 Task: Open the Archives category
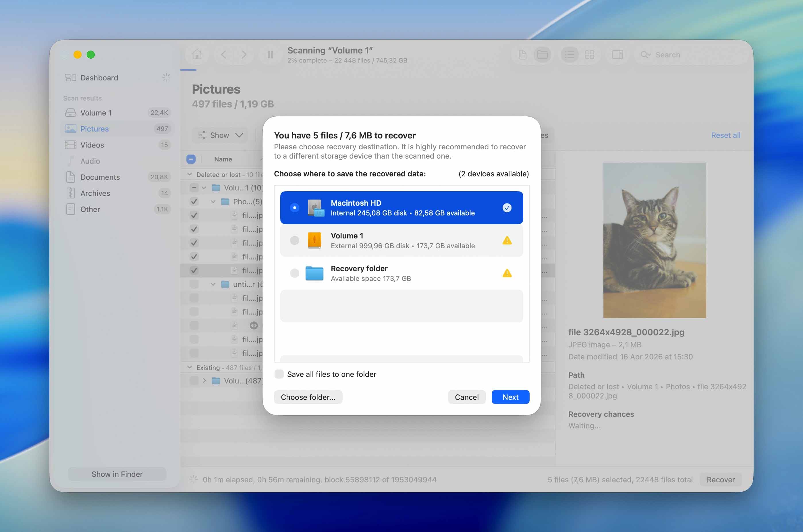pyautogui.click(x=117, y=193)
